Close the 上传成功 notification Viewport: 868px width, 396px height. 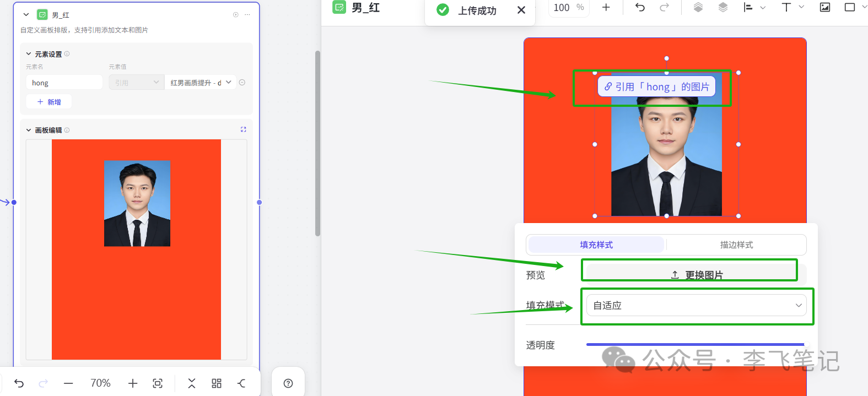(x=521, y=10)
